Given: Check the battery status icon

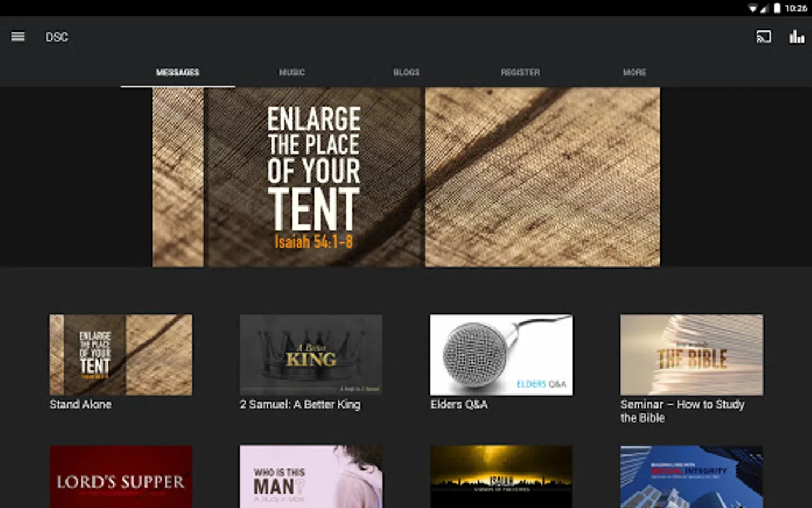Looking at the screenshot, I should [x=777, y=8].
